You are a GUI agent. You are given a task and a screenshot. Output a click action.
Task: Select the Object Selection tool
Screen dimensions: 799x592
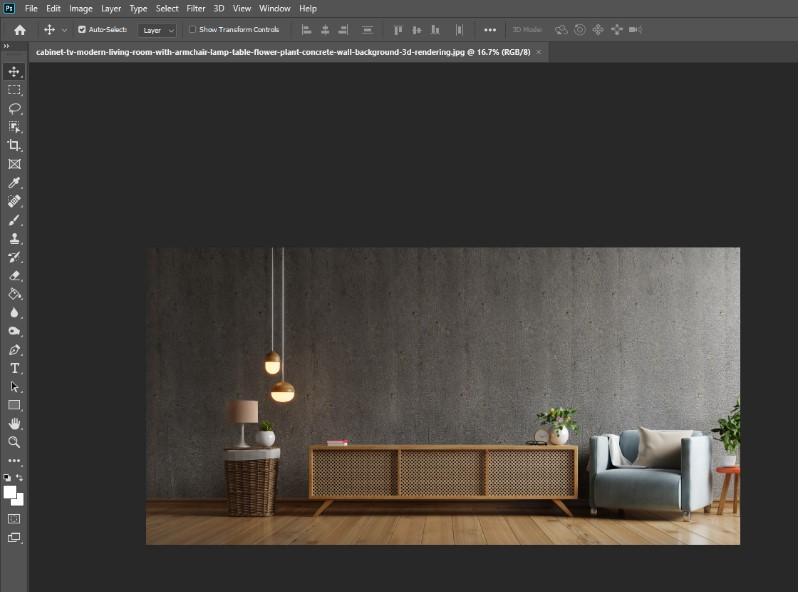(x=14, y=127)
